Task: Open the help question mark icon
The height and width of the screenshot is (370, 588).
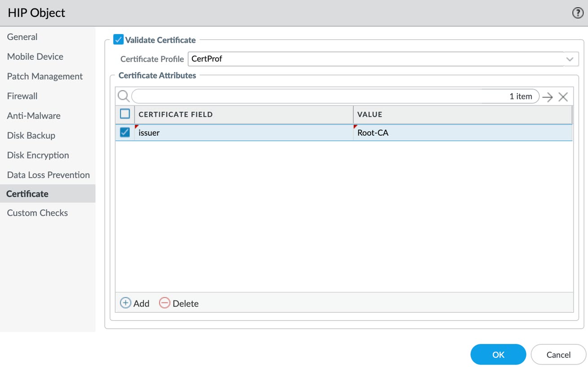Action: pyautogui.click(x=577, y=13)
